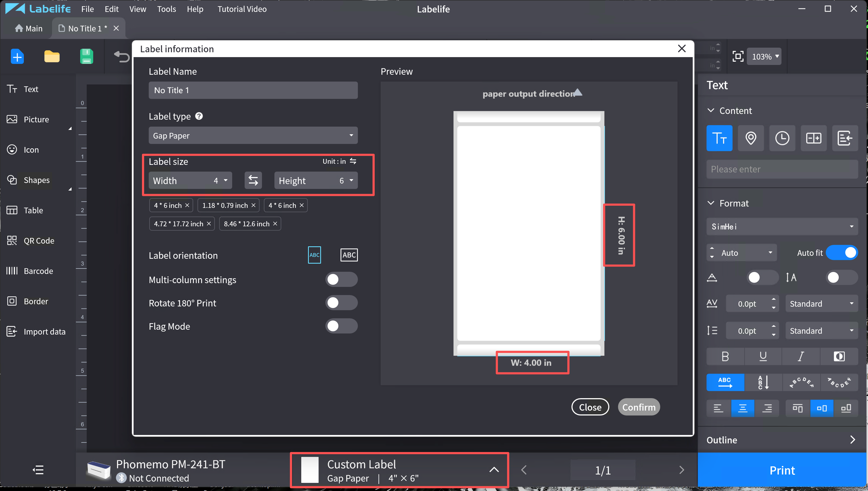868x491 pixels.
Task: Switch to the Main tab
Action: [x=29, y=28]
